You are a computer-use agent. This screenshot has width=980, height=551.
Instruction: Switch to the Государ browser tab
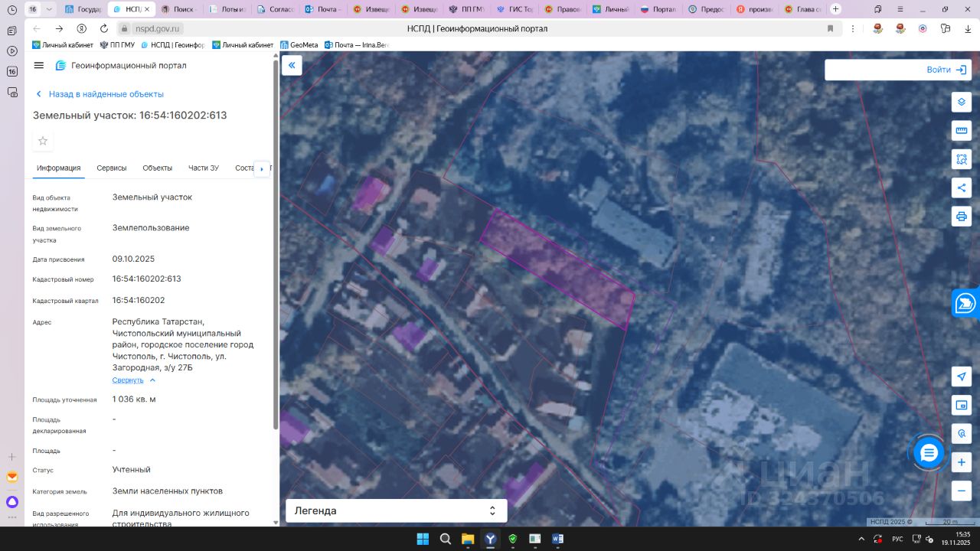pyautogui.click(x=83, y=9)
